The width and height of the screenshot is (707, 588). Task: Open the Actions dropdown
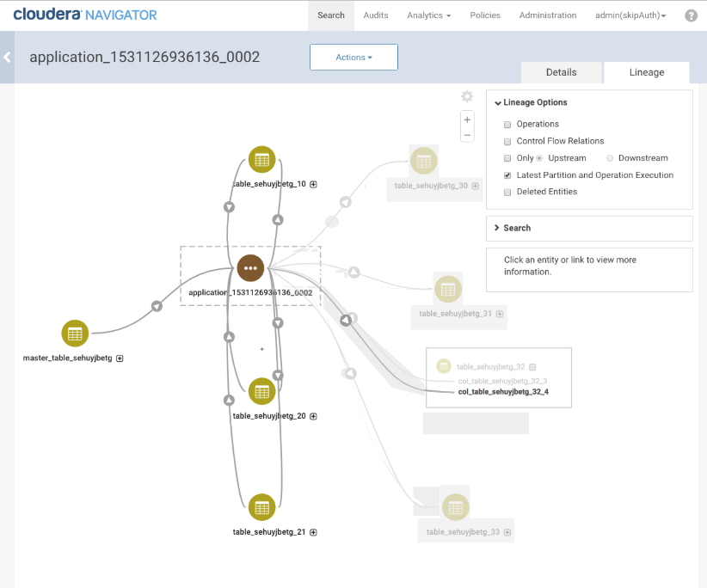tap(353, 58)
